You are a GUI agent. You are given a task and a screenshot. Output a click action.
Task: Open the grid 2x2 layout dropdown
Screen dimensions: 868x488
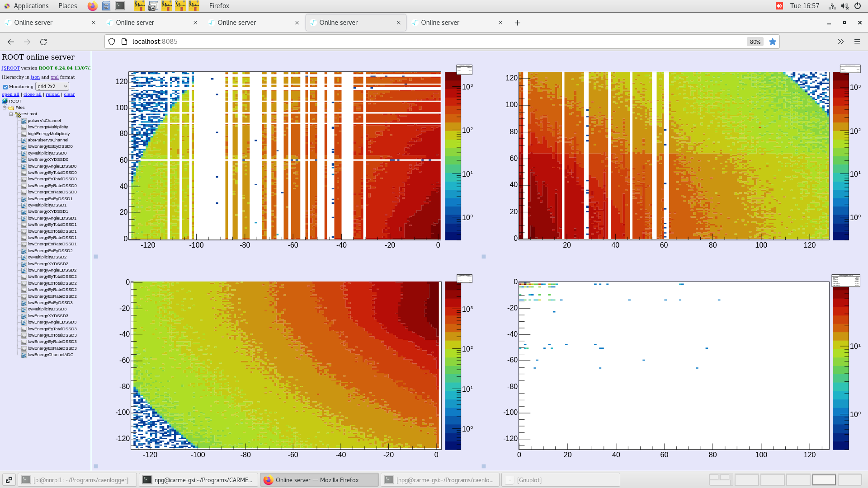click(52, 86)
